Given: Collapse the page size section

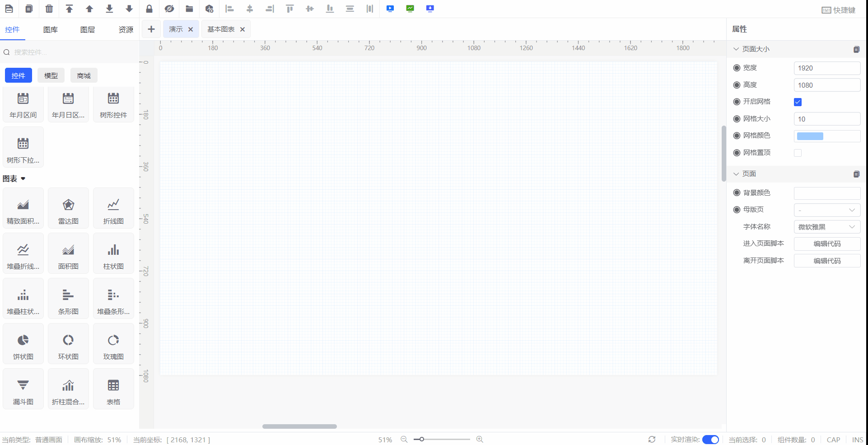Looking at the screenshot, I should tap(736, 49).
